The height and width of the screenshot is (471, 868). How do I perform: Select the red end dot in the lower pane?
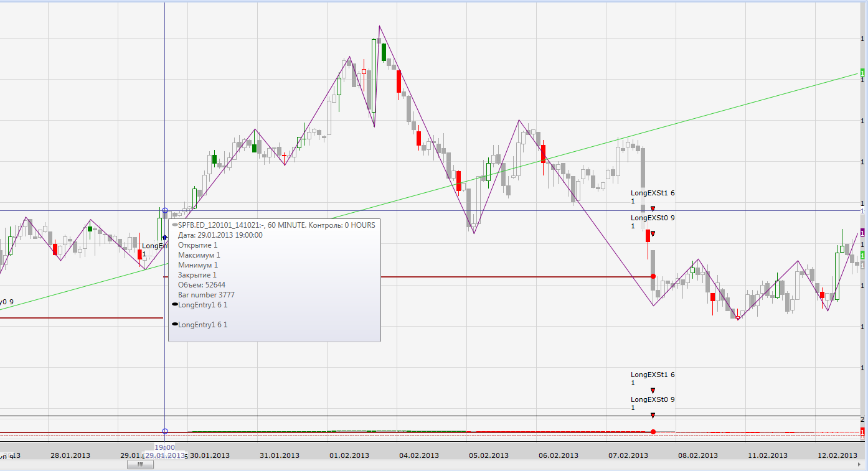click(x=653, y=432)
